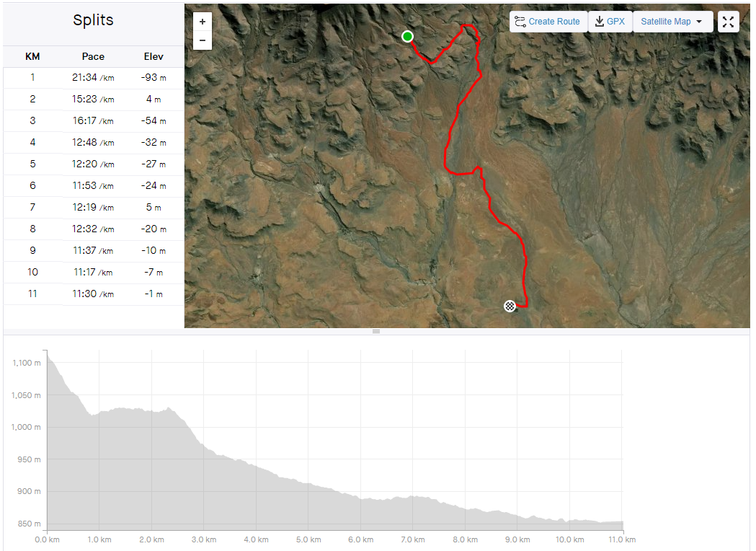The image size is (756, 551).
Task: Click the Create Route button
Action: 548,22
